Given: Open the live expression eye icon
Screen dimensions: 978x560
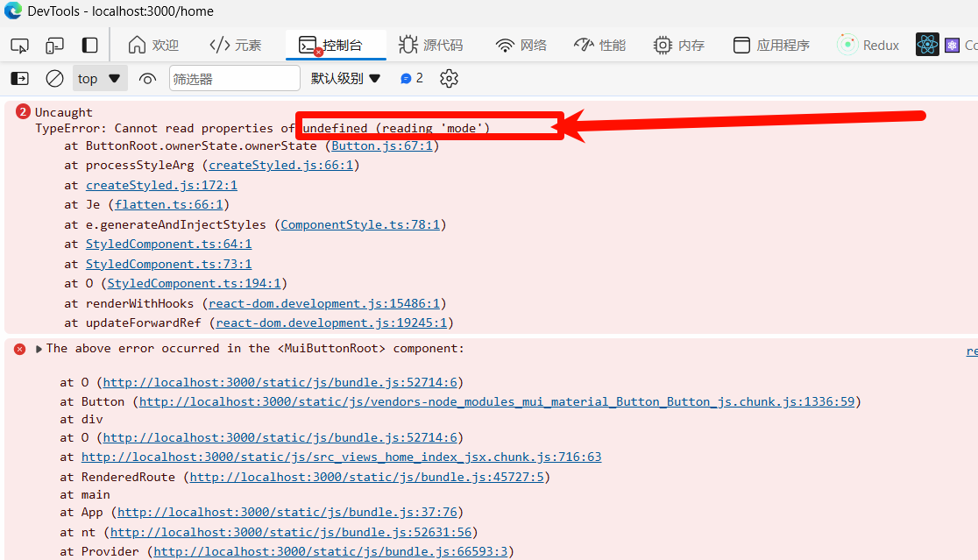Looking at the screenshot, I should tap(147, 79).
